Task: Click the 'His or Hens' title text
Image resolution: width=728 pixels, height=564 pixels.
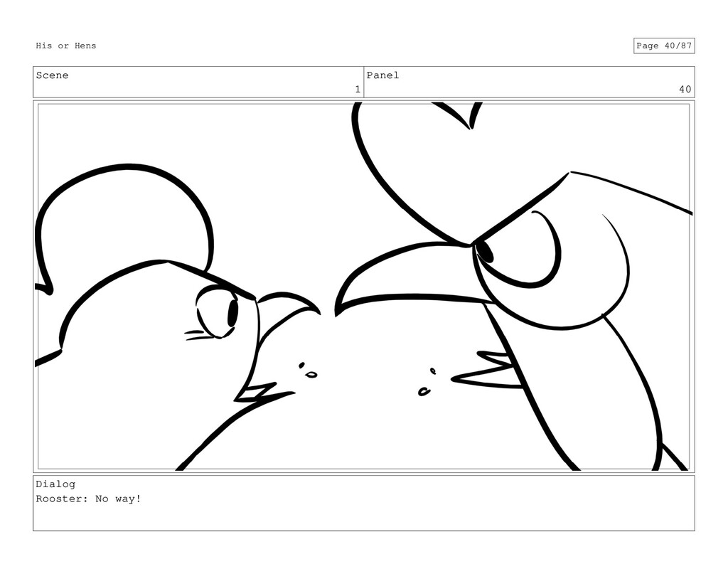Action: [66, 46]
